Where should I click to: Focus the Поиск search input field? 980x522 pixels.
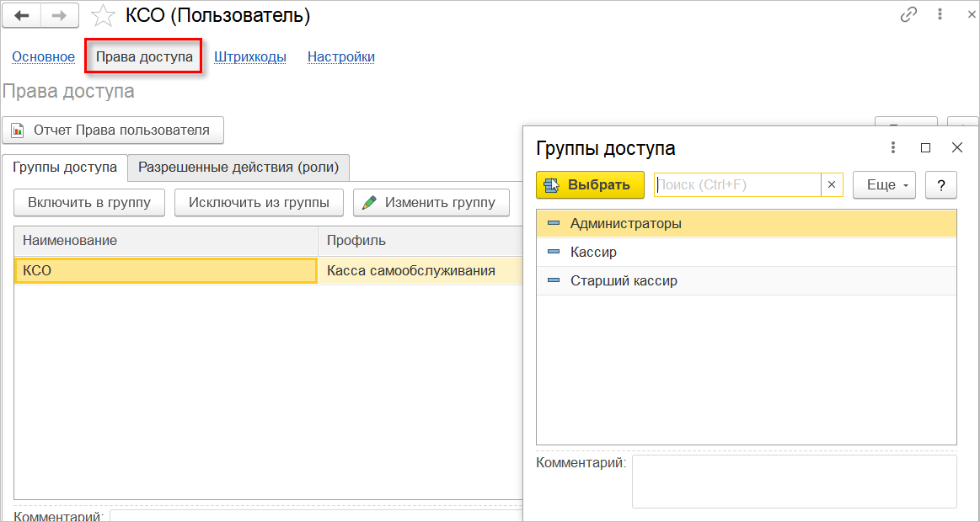[736, 185]
